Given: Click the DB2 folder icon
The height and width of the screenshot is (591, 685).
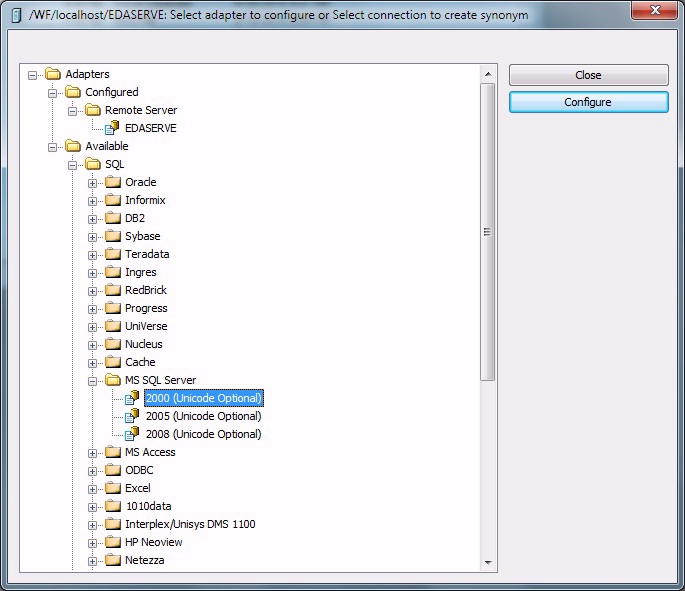Looking at the screenshot, I should click(113, 218).
